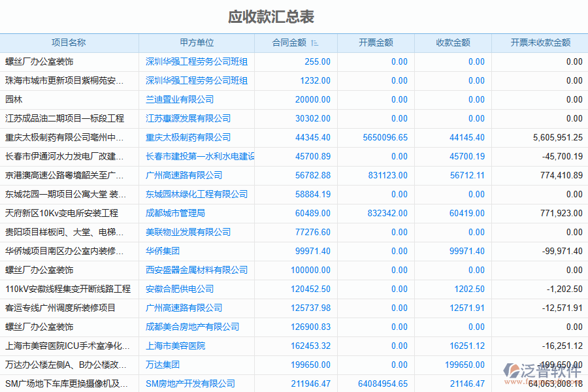Open link 华侨集团
Viewport: 588px width, 392px height.
[163, 251]
